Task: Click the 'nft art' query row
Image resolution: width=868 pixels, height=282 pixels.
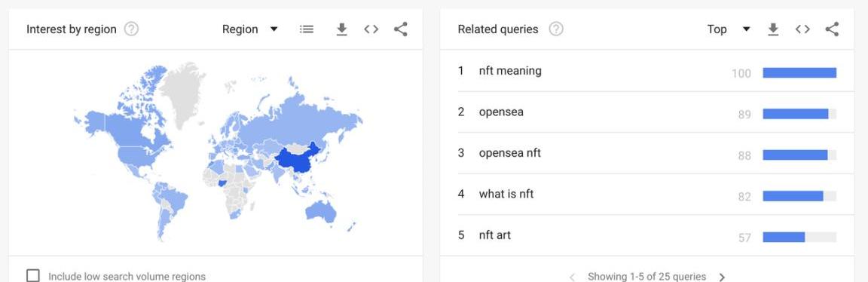Action: click(x=647, y=235)
